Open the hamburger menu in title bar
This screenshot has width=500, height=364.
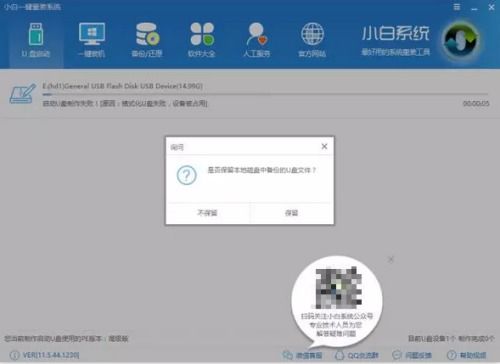(x=457, y=7)
